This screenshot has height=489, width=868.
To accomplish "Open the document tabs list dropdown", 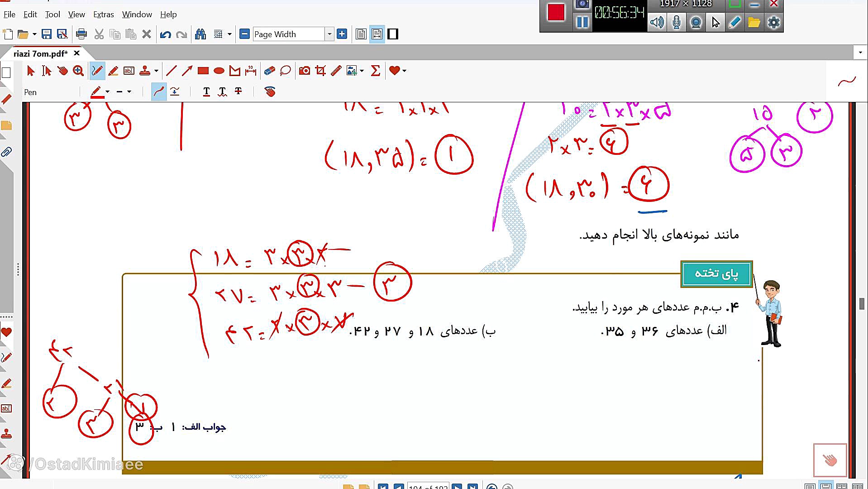I will pyautogui.click(x=860, y=53).
